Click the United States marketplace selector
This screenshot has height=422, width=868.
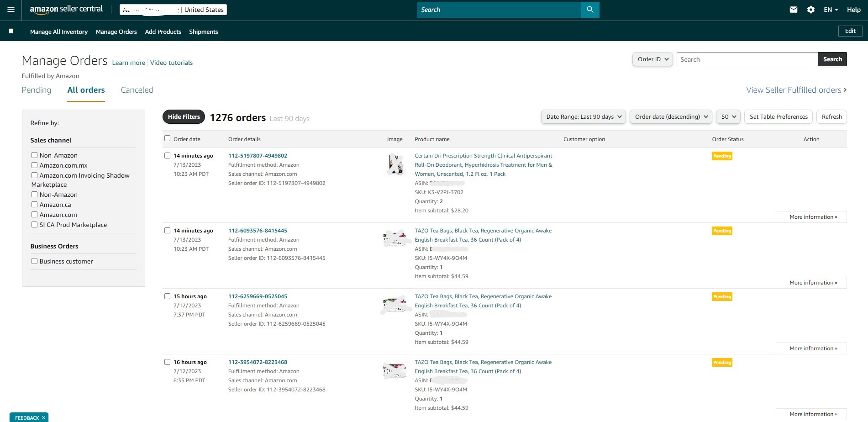coord(173,10)
